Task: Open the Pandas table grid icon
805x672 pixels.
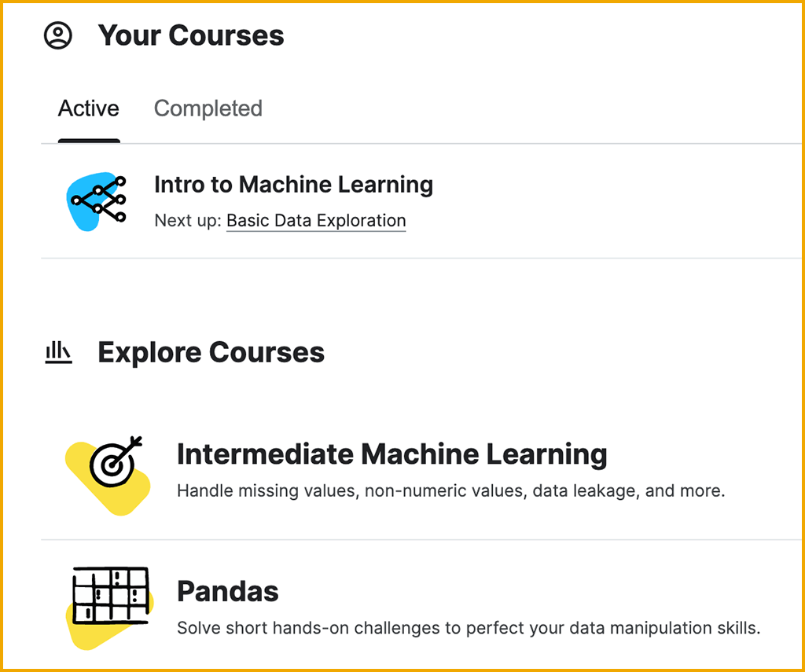Action: pyautogui.click(x=110, y=594)
